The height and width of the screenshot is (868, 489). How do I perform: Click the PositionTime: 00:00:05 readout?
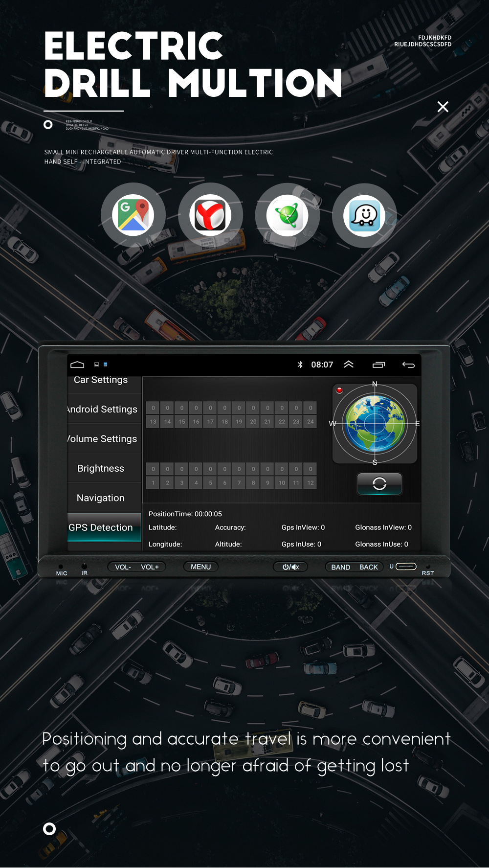coord(185,514)
